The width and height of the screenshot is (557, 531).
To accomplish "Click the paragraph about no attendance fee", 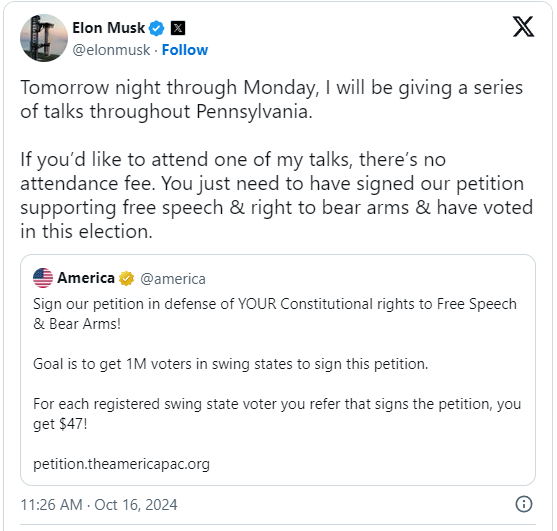I will point(277,195).
